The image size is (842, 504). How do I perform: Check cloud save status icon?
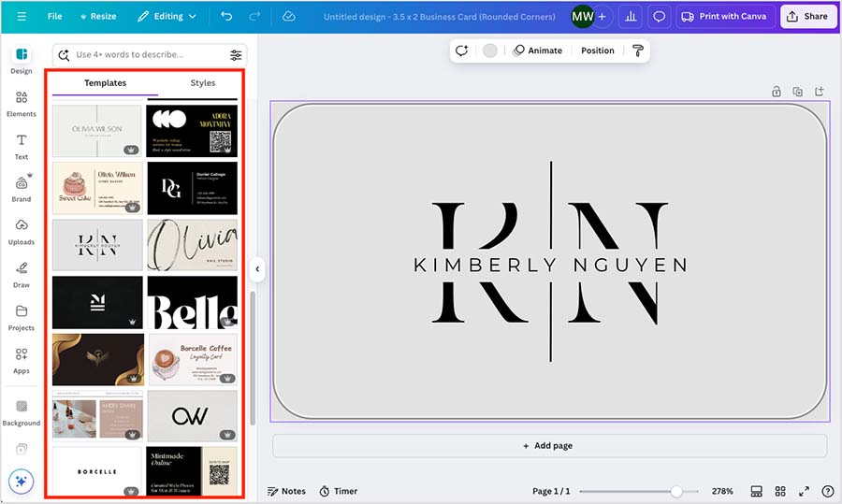tap(288, 17)
